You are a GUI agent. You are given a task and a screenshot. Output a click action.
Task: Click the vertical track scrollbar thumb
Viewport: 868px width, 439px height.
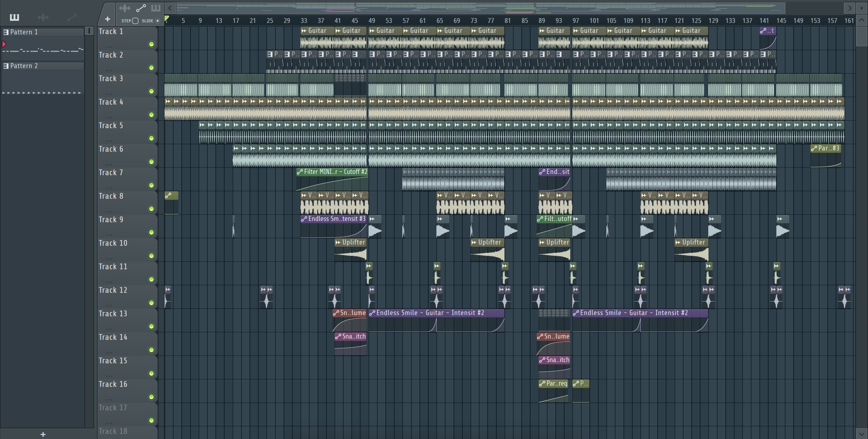coord(861,36)
